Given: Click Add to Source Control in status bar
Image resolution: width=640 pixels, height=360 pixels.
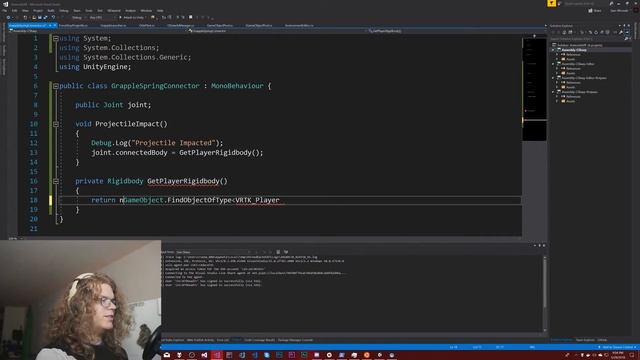Looking at the screenshot, I should [618, 347].
